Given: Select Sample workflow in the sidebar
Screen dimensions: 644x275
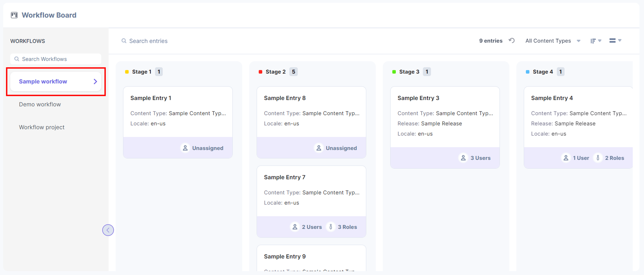Looking at the screenshot, I should click(x=56, y=81).
